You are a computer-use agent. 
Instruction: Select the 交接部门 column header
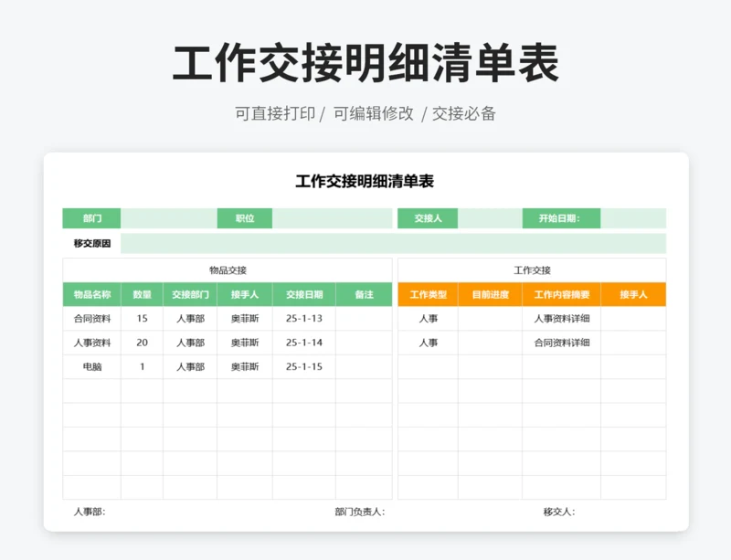click(x=190, y=295)
